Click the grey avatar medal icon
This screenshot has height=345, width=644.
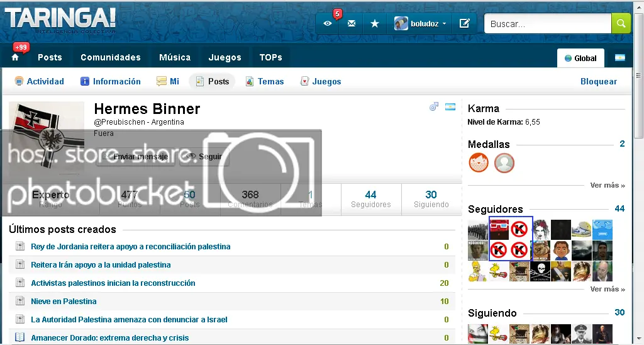tap(504, 163)
